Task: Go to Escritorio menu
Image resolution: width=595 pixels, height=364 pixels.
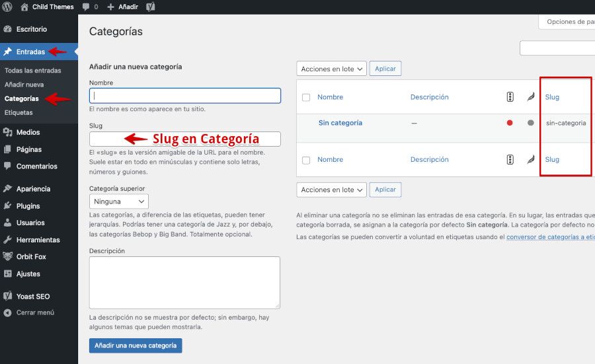Action: point(32,29)
